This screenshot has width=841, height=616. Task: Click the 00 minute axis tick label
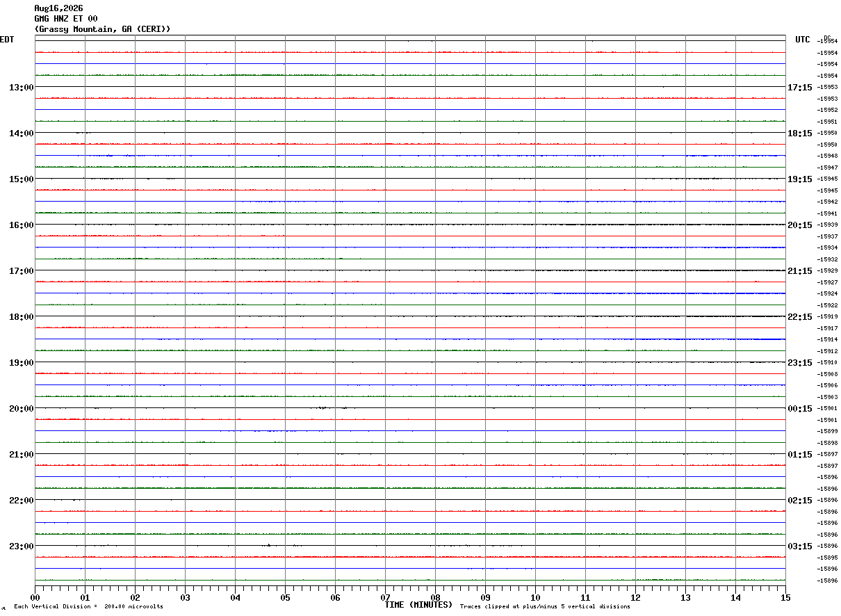[x=35, y=597]
